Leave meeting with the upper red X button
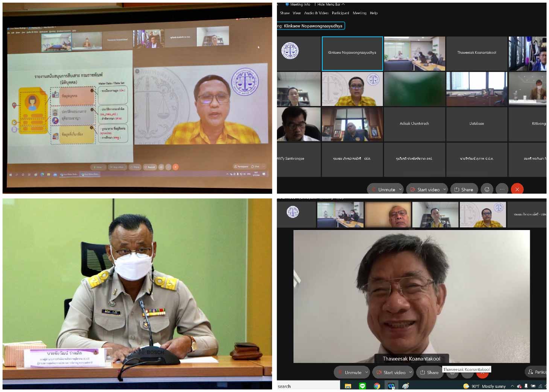Viewport: 549px width, 392px height. point(517,189)
